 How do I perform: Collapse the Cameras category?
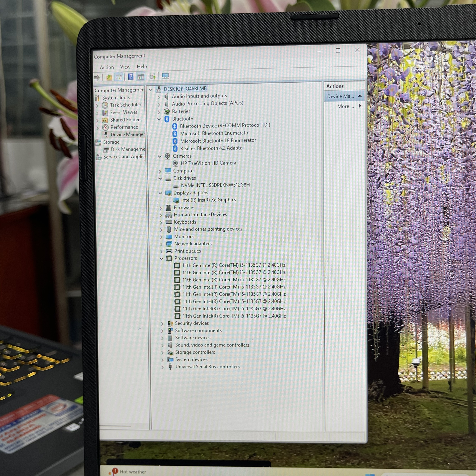click(x=160, y=157)
